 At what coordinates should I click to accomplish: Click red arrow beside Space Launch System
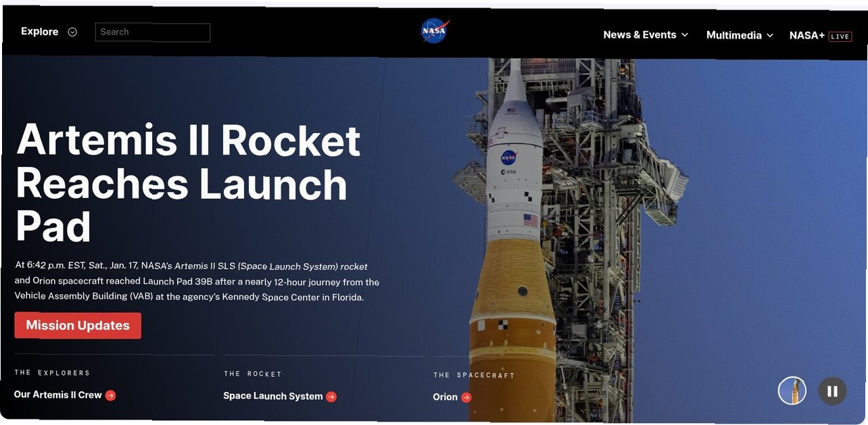(331, 397)
